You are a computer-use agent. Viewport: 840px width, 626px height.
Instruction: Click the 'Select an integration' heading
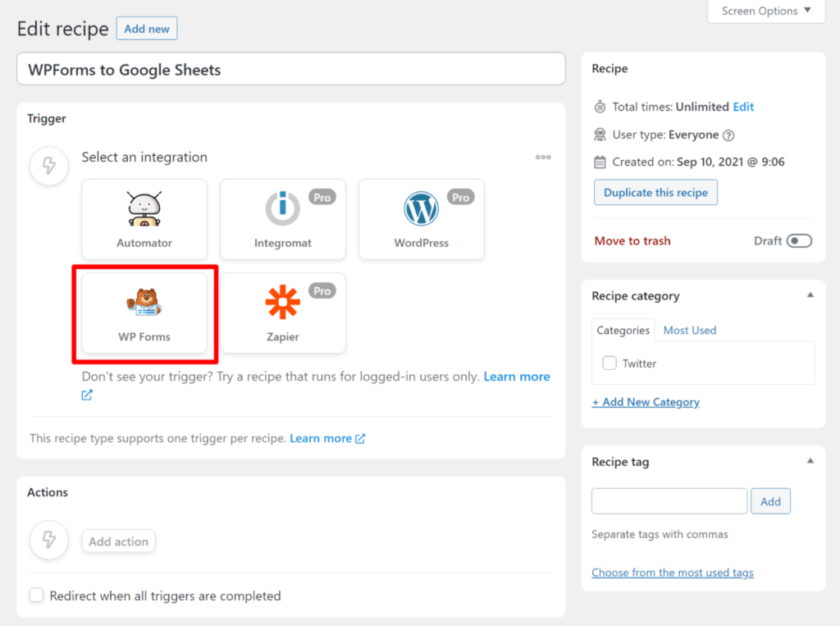[x=144, y=157]
